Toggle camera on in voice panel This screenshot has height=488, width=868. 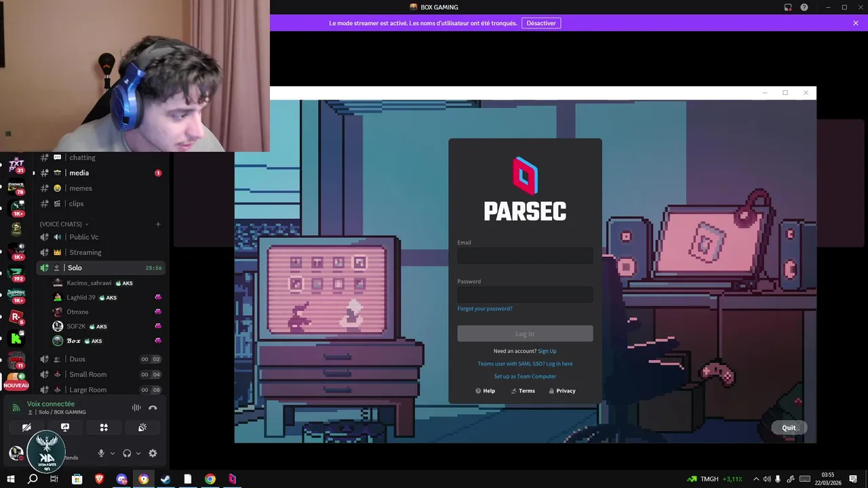click(26, 428)
